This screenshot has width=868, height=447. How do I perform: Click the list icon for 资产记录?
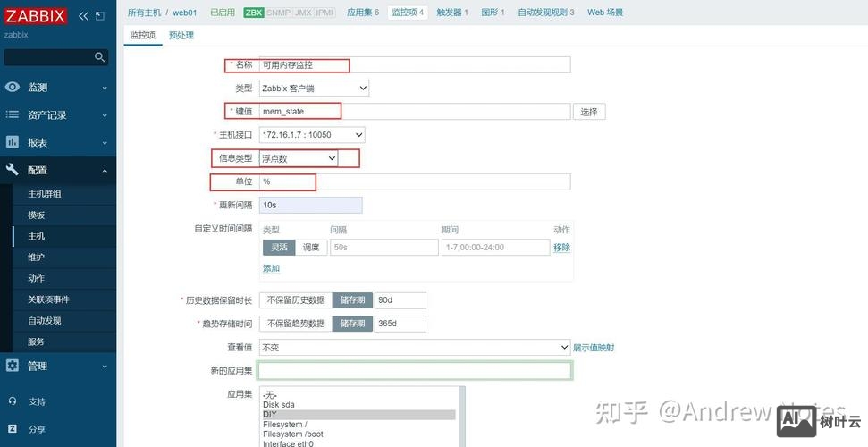pos(13,114)
